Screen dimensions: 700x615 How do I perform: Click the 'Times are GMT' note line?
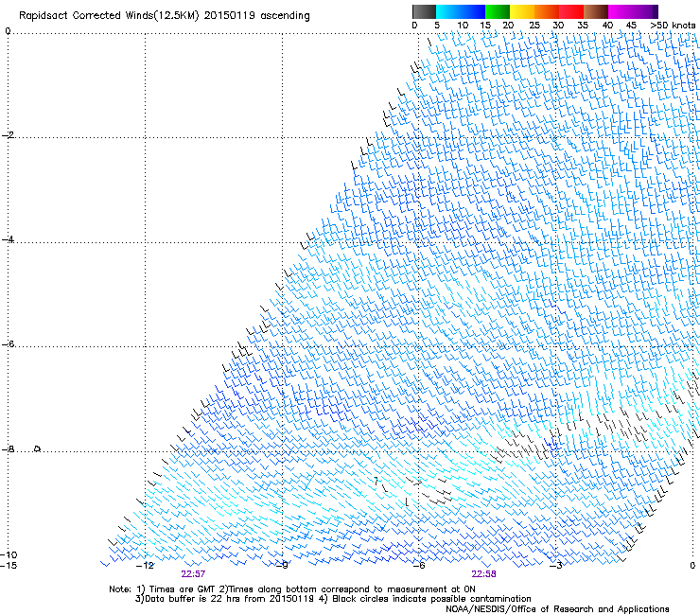292,589
